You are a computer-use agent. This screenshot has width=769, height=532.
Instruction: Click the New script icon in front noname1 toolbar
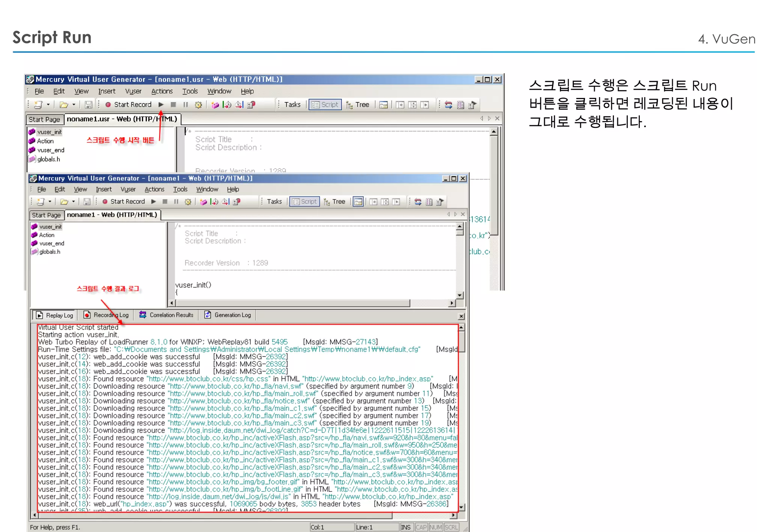[41, 202]
